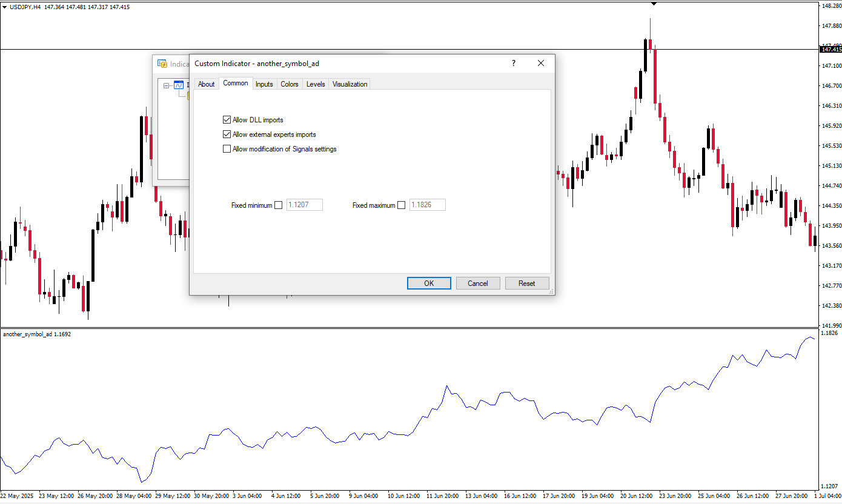Click the Fixed minimum value field
The image size is (842, 504).
[x=305, y=205]
